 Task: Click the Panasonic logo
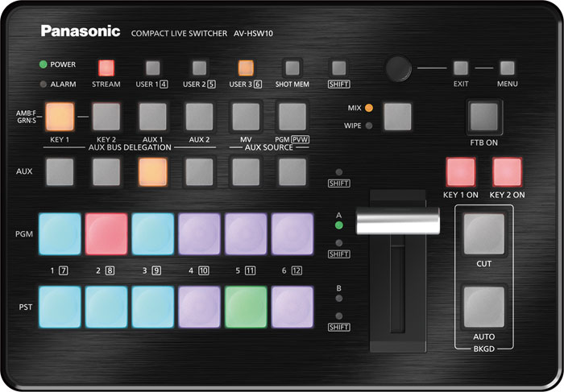81,31
